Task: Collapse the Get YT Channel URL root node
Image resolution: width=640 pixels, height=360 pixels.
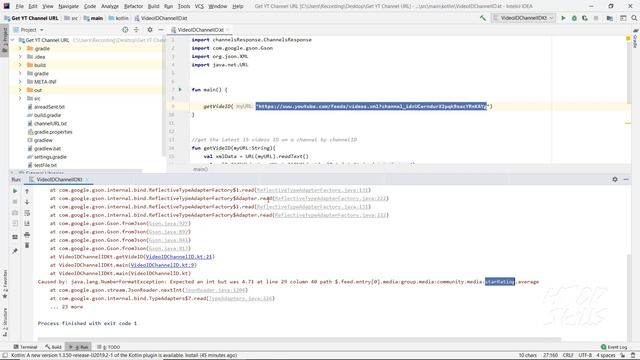Action: tap(13, 40)
